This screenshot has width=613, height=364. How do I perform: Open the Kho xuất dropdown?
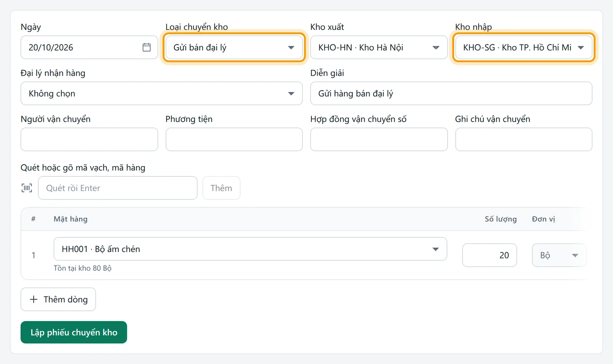tap(379, 47)
